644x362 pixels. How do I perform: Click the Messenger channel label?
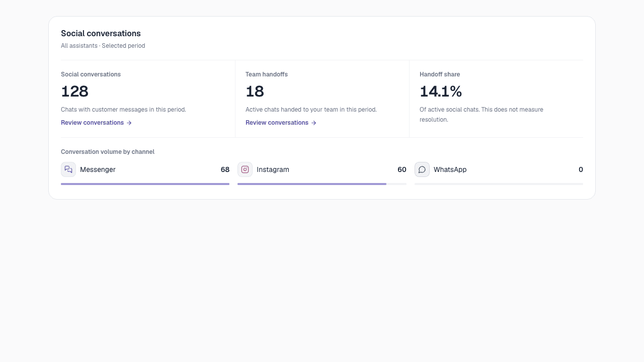[98, 169]
